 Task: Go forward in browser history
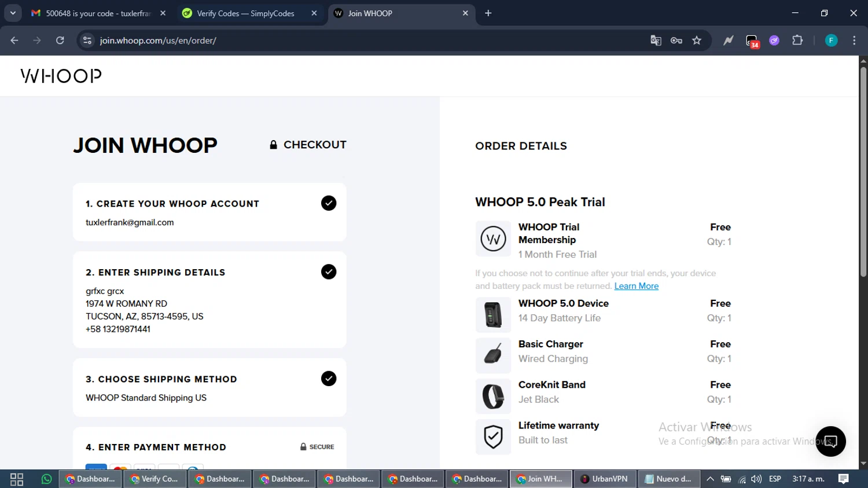tap(37, 41)
